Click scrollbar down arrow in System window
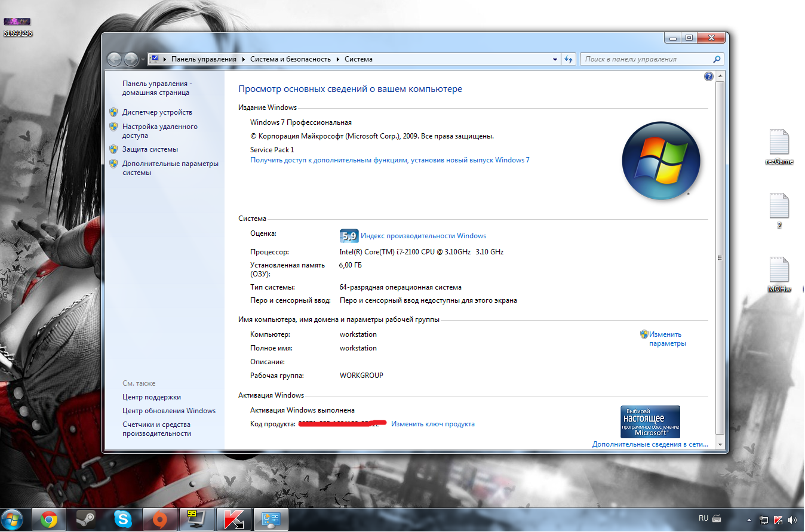This screenshot has height=532, width=805. point(720,445)
